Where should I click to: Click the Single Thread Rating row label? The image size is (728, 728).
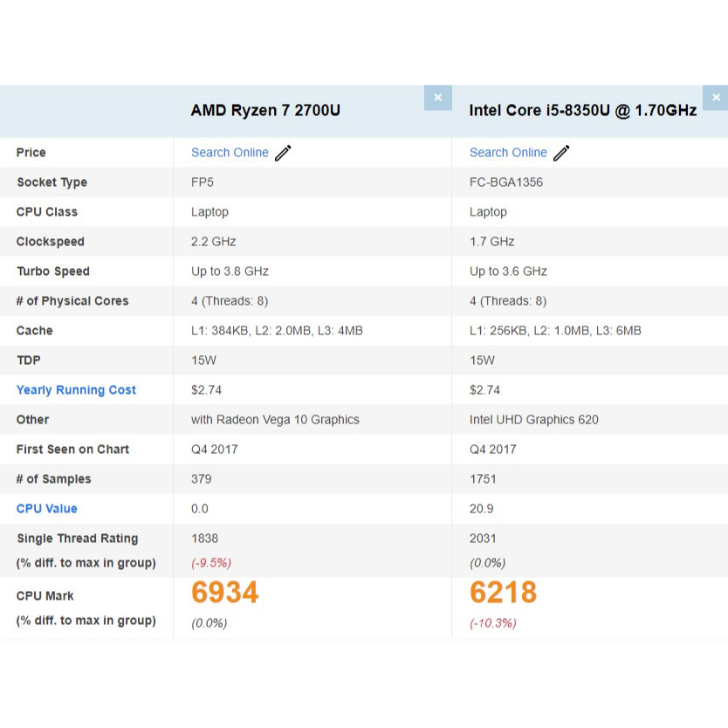pyautogui.click(x=77, y=539)
